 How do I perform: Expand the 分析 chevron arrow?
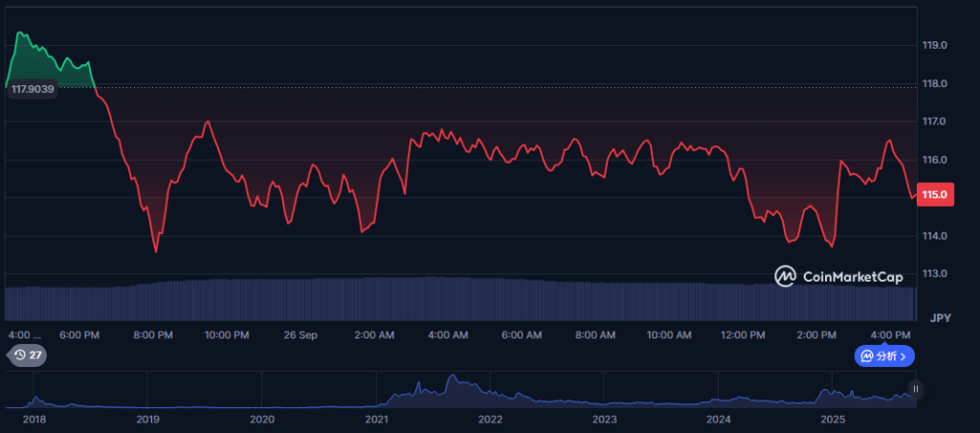pyautogui.click(x=903, y=356)
